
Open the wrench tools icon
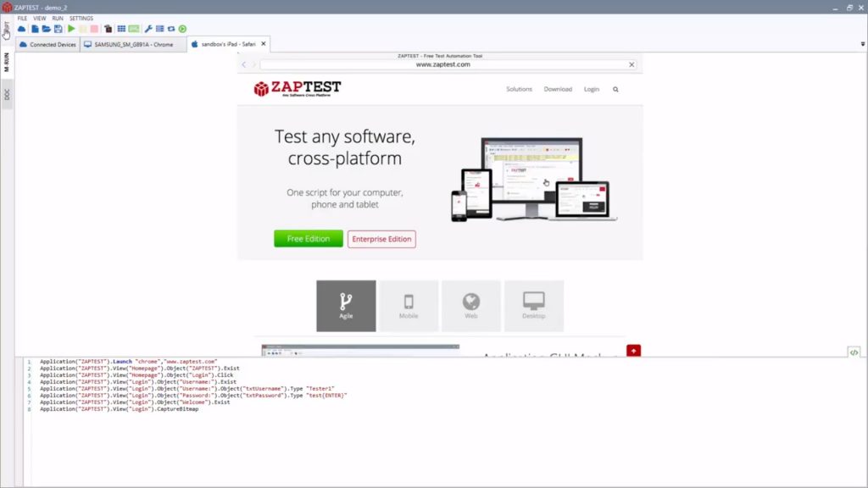(148, 29)
